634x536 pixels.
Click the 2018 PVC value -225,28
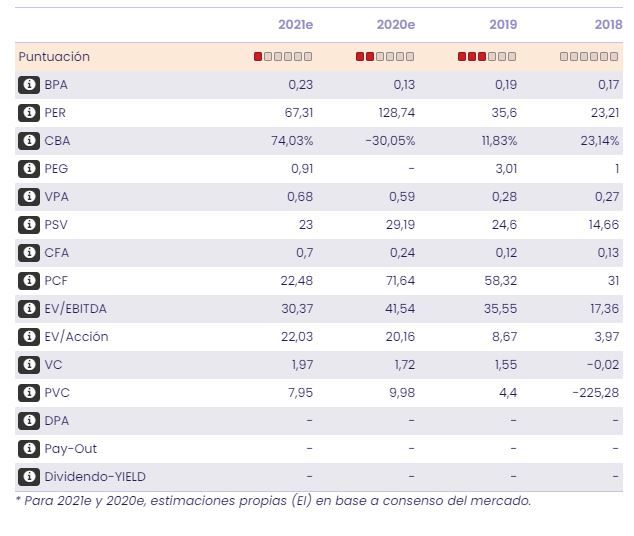click(596, 393)
